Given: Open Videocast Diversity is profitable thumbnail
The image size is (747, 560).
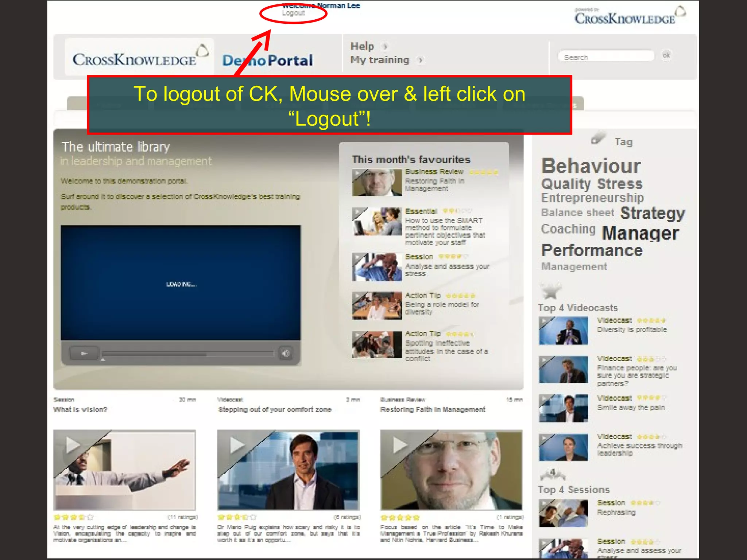Looking at the screenshot, I should (x=564, y=331).
